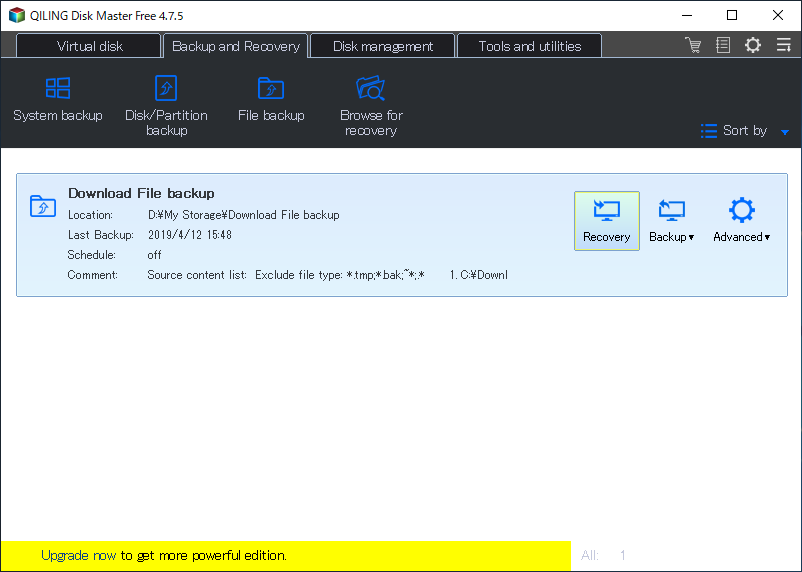The image size is (802, 572).
Task: Expand the Backup dropdown for Download File backup
Action: pyautogui.click(x=672, y=221)
